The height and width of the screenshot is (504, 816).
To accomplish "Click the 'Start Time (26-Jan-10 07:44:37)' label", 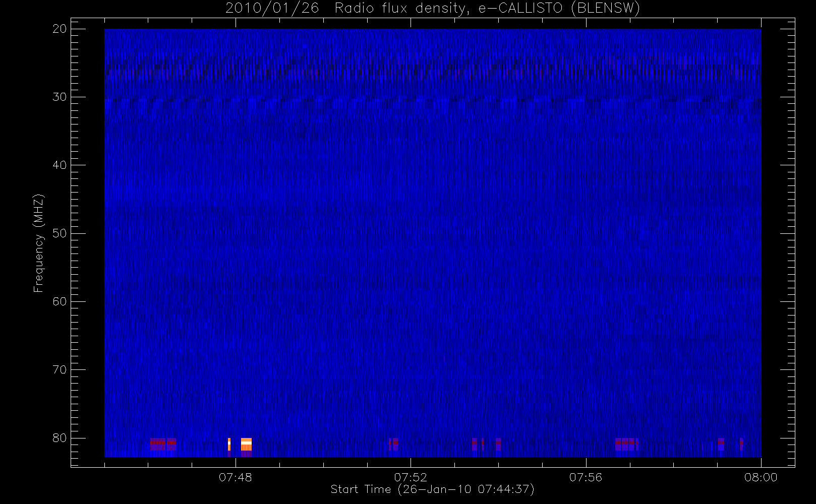I will click(x=432, y=489).
